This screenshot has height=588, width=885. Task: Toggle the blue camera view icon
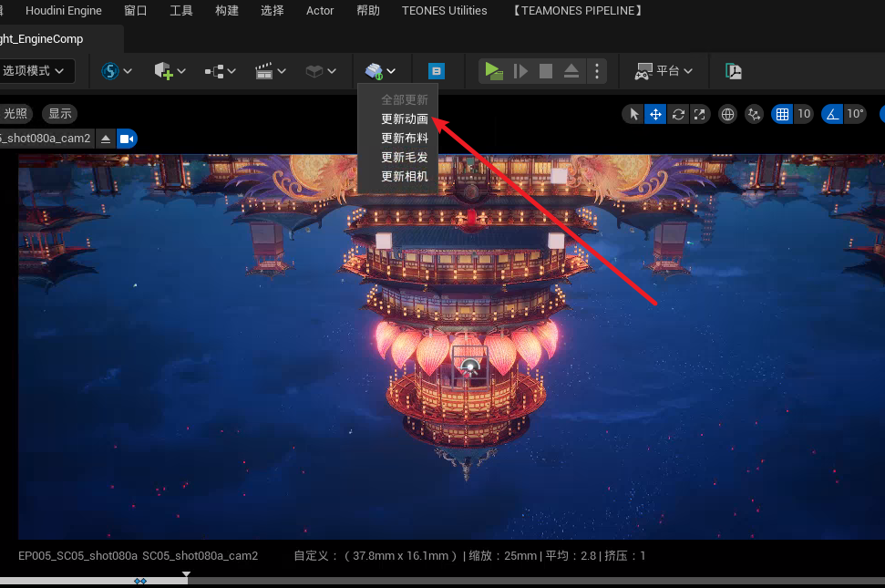[x=127, y=139]
